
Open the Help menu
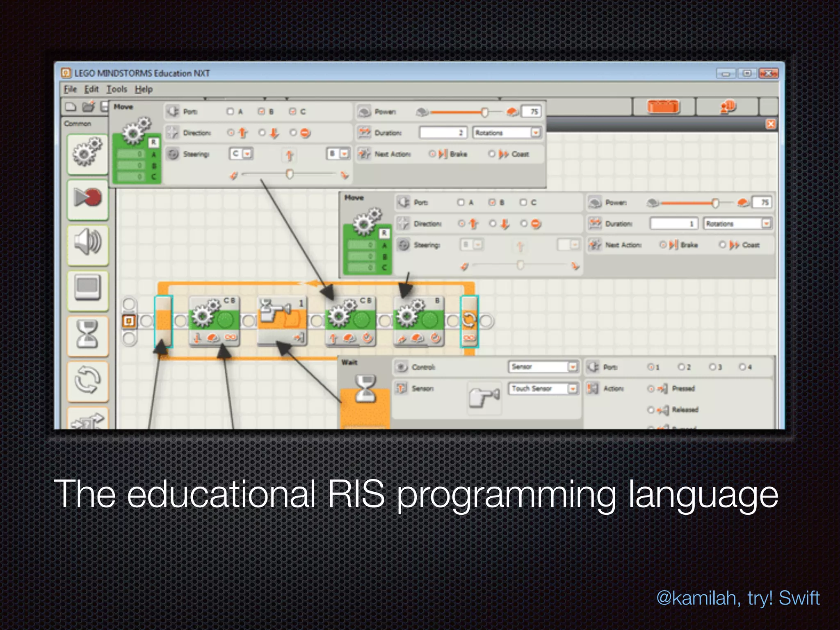coord(144,89)
